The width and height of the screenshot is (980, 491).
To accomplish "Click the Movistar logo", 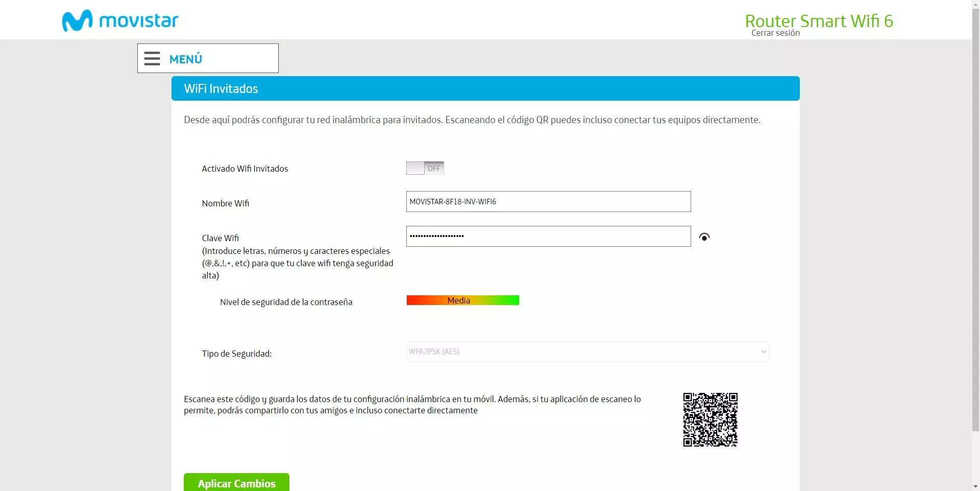I will click(120, 20).
